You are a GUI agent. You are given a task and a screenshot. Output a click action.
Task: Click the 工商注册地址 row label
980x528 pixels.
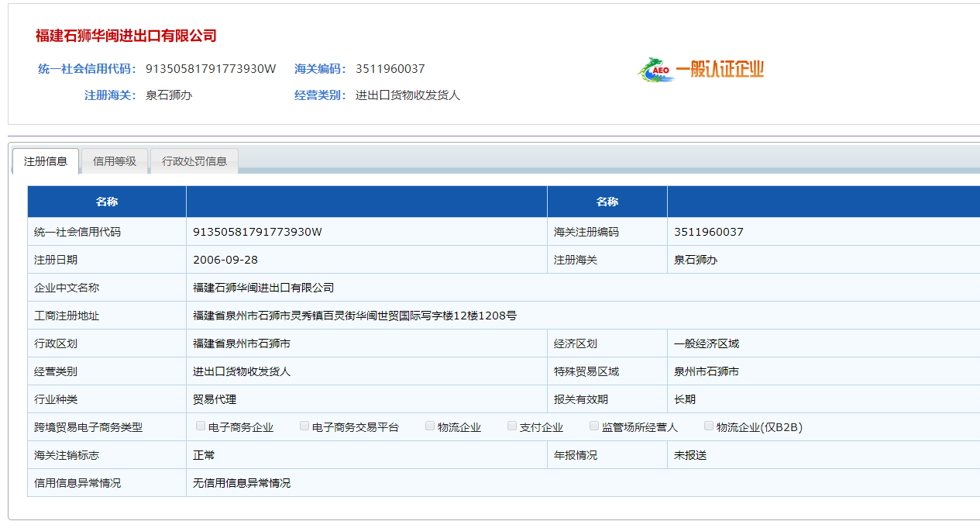click(x=67, y=316)
